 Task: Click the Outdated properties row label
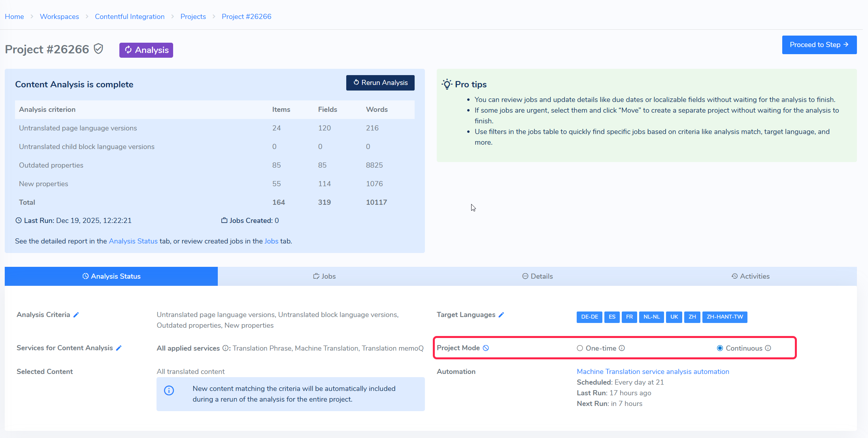tap(51, 165)
